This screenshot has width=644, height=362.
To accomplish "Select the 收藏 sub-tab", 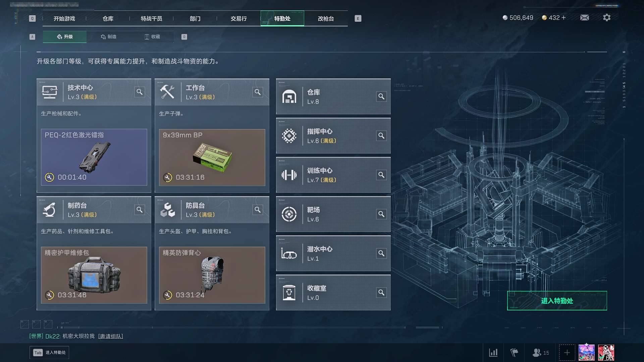I will [x=152, y=37].
